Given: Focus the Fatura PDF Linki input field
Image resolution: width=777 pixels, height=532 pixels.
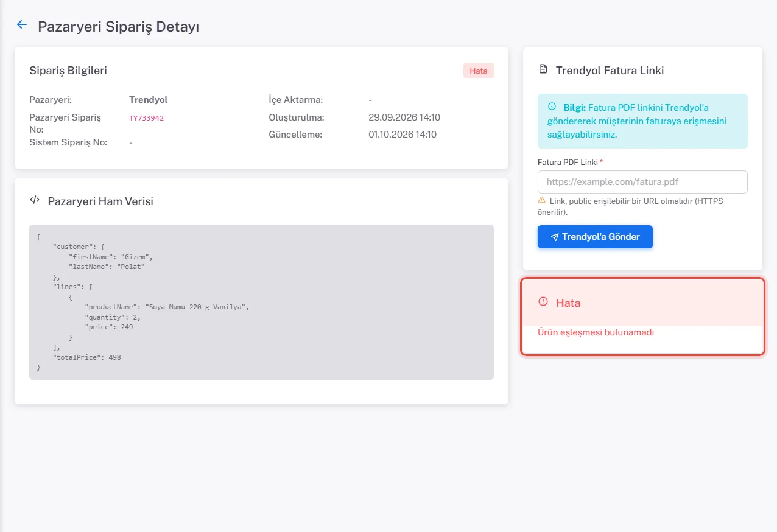Looking at the screenshot, I should click(642, 182).
